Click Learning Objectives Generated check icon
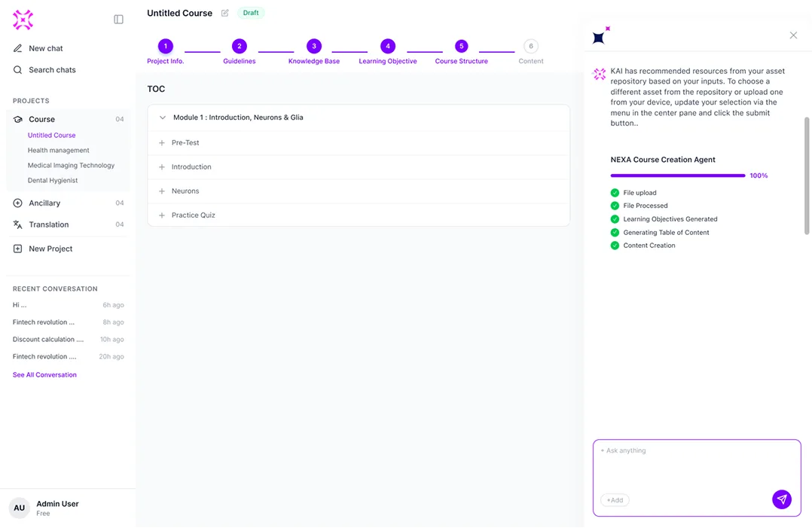812x528 pixels. coord(615,219)
